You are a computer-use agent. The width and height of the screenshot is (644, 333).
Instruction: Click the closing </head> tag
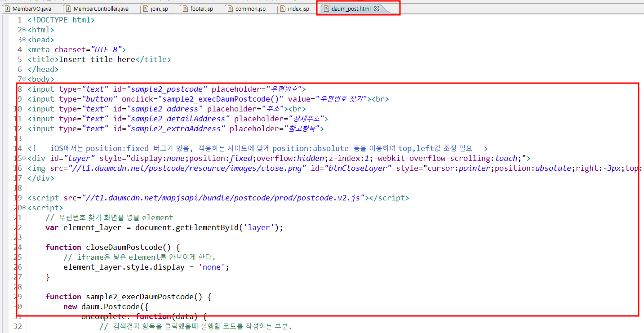click(43, 69)
